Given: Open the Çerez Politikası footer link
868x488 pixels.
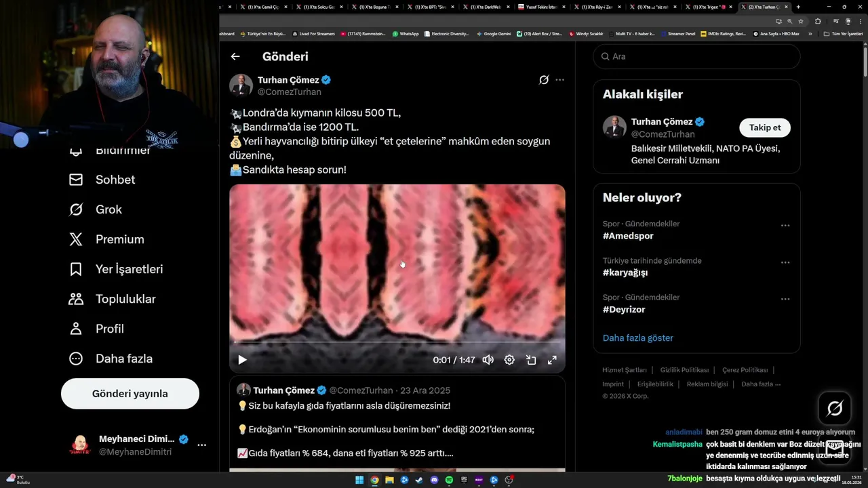Looking at the screenshot, I should coord(745,370).
